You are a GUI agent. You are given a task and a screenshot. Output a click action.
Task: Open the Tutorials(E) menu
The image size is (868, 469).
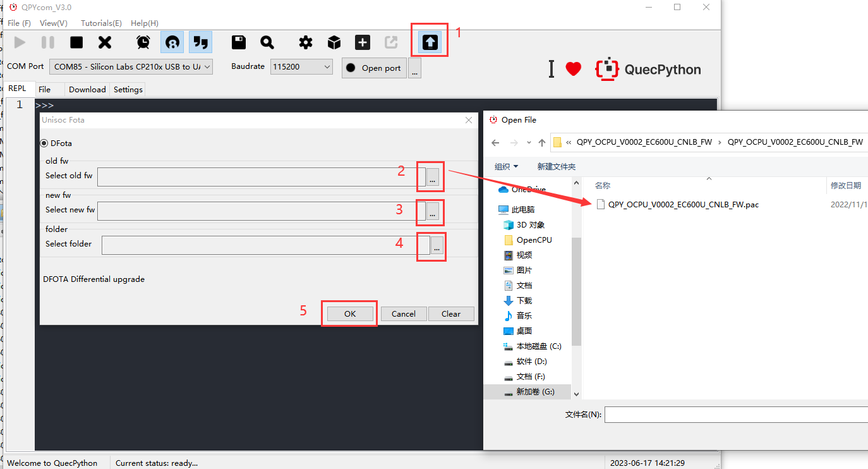click(101, 23)
